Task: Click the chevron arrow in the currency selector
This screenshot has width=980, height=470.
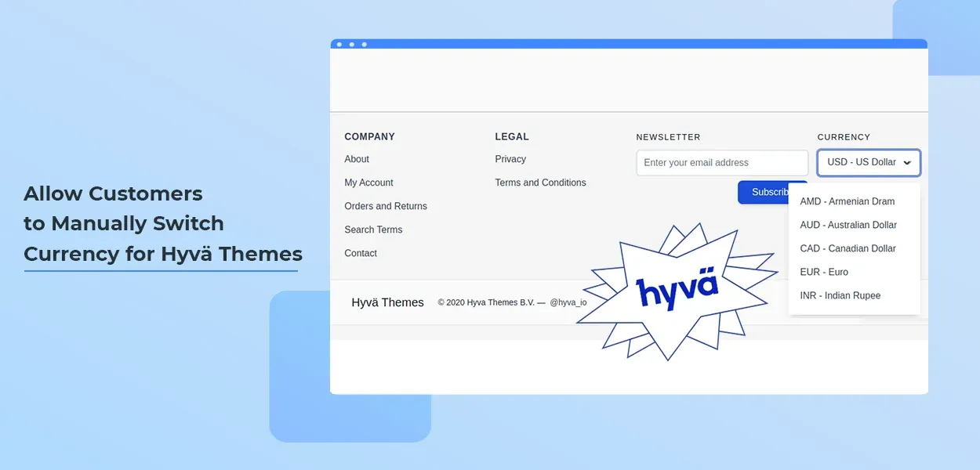Action: [907, 163]
